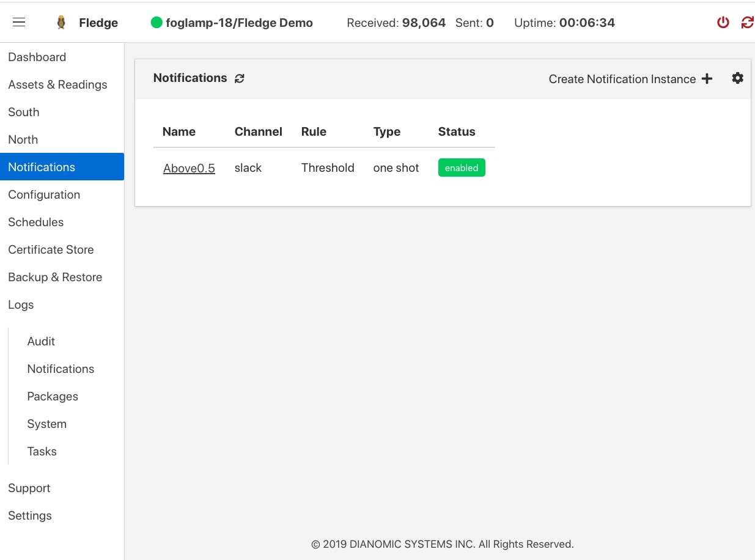Image resolution: width=755 pixels, height=560 pixels.
Task: Click the red restart icon
Action: (x=747, y=23)
